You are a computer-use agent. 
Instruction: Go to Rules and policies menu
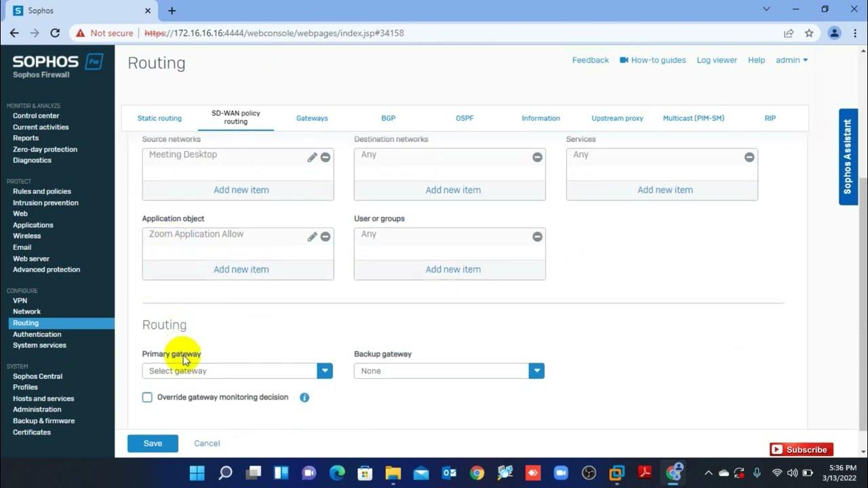(x=42, y=191)
